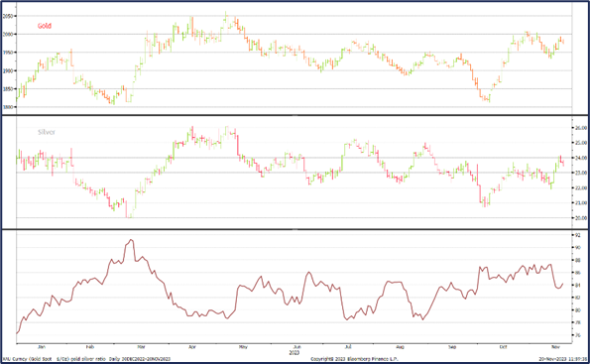
Task: Select the 2000 value on gold axis
Action: point(8,34)
